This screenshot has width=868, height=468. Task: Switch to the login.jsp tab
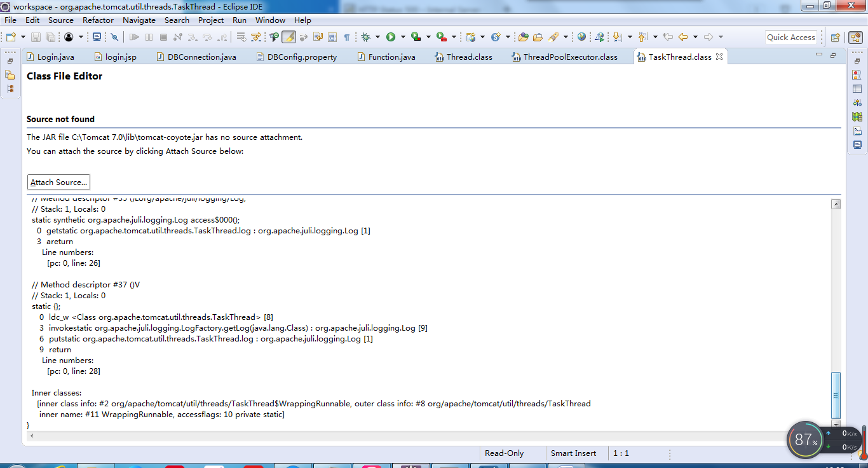click(116, 57)
